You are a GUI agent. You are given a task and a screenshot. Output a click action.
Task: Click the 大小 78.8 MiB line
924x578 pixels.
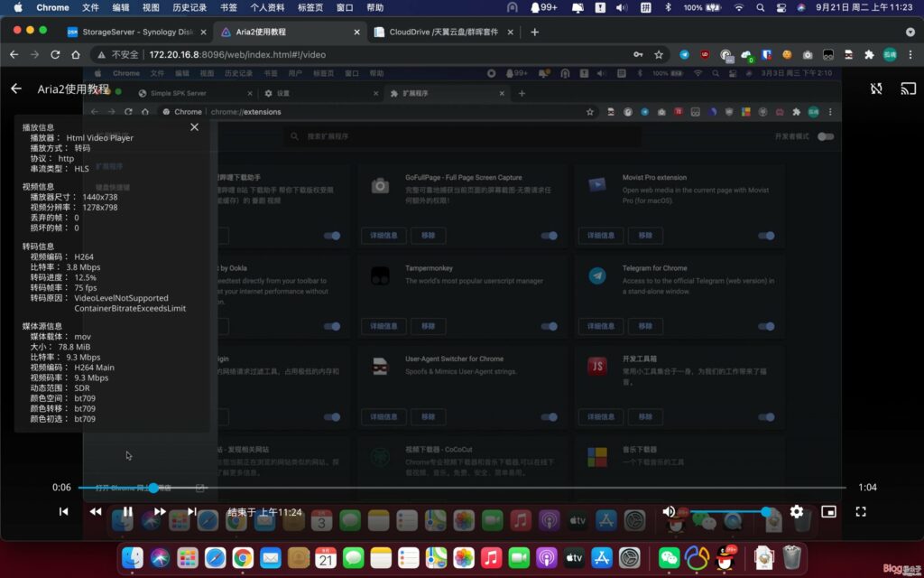[60, 347]
